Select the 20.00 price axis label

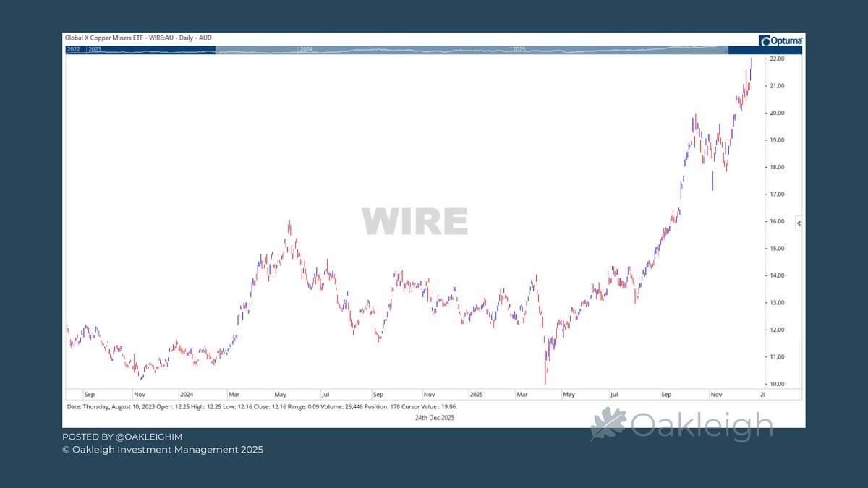(777, 114)
